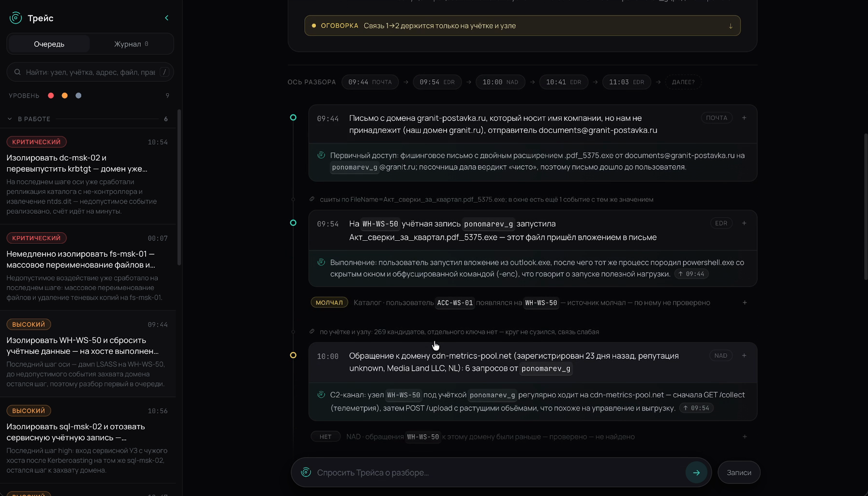Jump to 09:54 EDR on the axis
The height and width of the screenshot is (496, 868).
coord(437,82)
